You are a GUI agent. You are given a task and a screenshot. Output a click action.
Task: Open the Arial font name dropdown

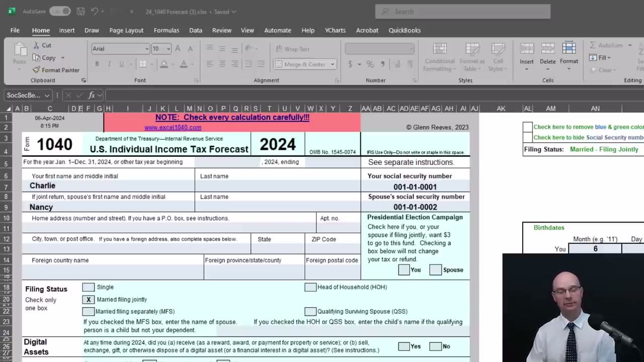click(146, 49)
